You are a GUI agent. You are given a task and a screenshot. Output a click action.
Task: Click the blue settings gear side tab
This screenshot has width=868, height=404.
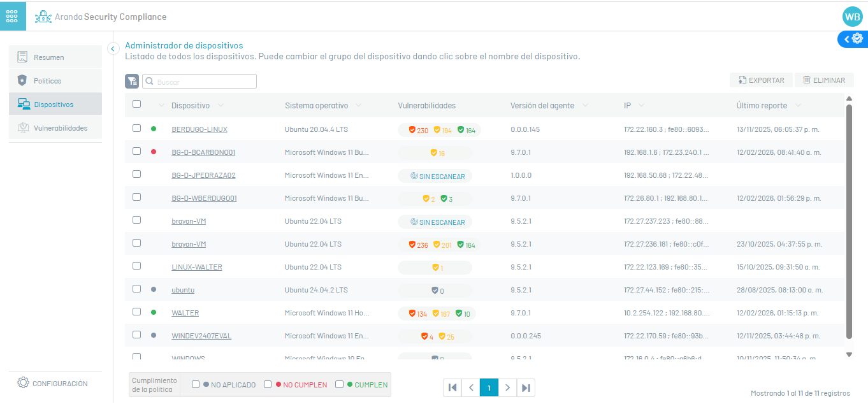[853, 39]
